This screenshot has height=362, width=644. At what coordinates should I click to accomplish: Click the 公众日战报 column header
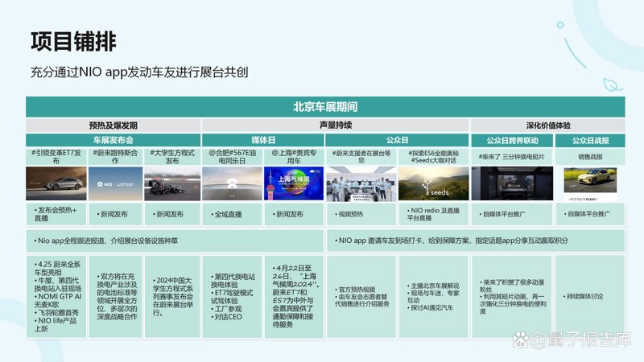pos(590,140)
